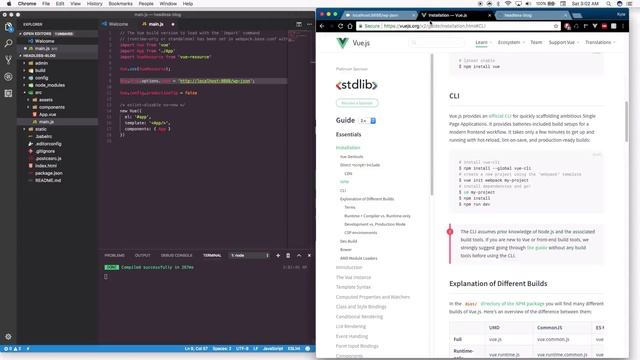This screenshot has width=640, height=360.
Task: Add a new terminal with plus icon
Action: tap(278, 256)
